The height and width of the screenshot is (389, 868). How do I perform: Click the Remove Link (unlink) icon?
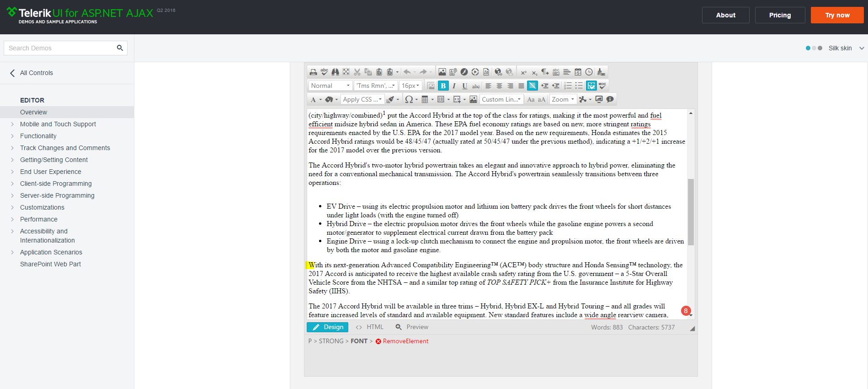click(509, 72)
